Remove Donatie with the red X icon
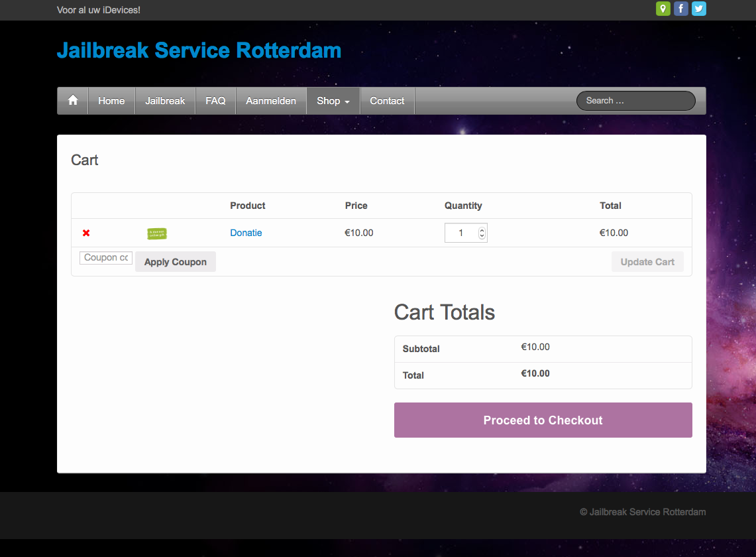 click(86, 233)
